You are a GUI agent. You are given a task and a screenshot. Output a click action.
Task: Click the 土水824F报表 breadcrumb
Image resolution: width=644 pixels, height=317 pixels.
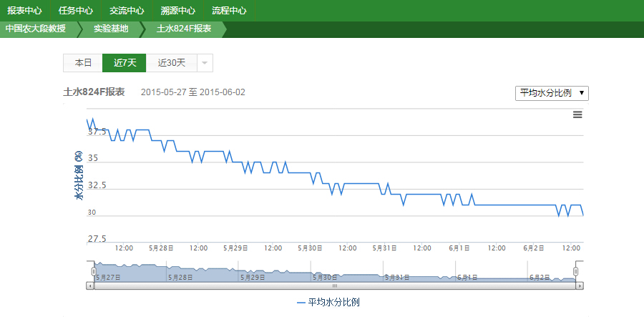pos(184,29)
